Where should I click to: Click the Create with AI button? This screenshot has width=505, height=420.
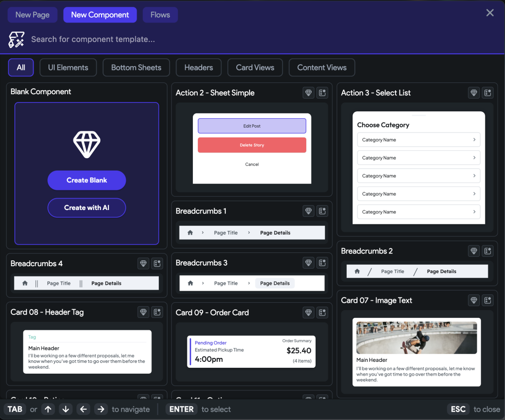(x=87, y=208)
